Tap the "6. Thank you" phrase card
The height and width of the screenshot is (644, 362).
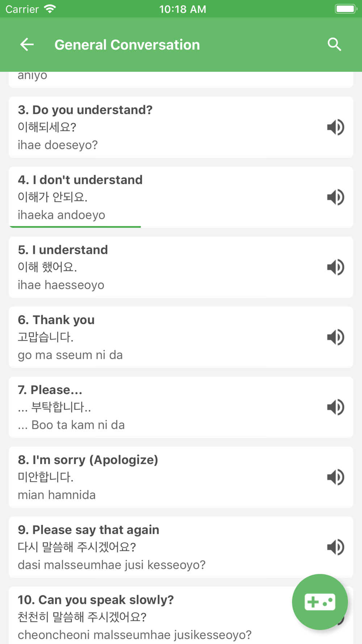[x=181, y=337]
